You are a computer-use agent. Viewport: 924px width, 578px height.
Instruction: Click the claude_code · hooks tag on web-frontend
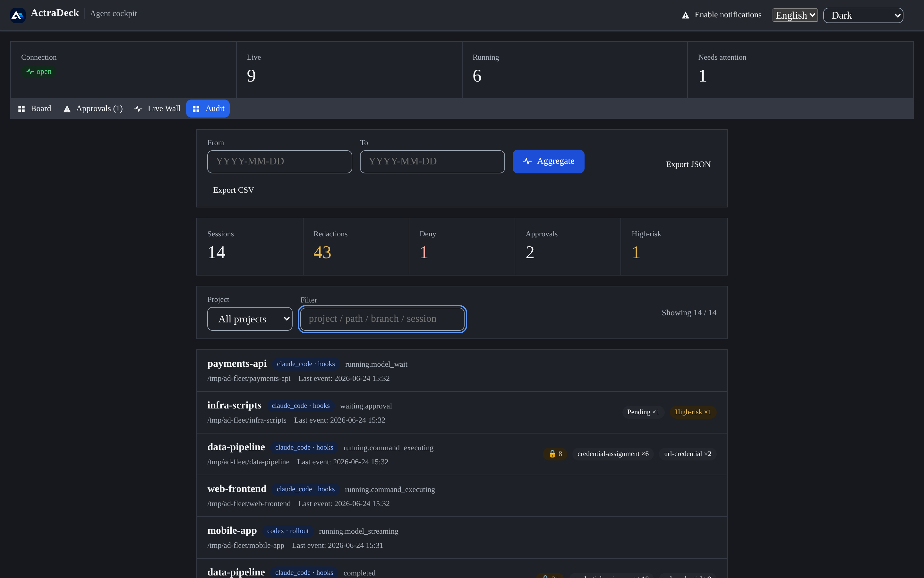[x=305, y=489]
